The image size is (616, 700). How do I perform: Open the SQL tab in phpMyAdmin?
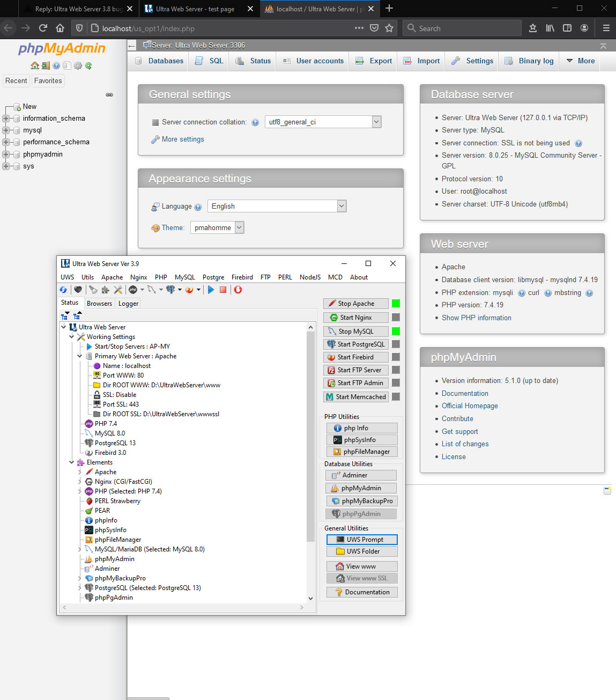click(210, 61)
